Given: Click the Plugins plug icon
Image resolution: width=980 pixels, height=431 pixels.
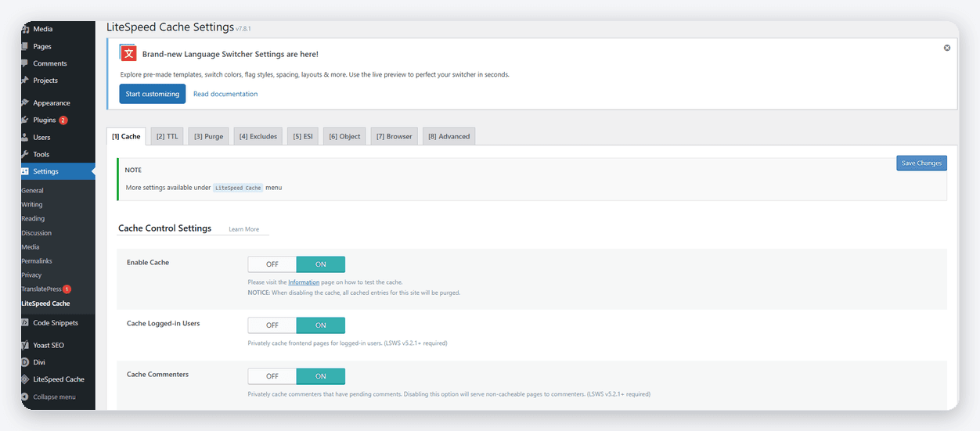Looking at the screenshot, I should (x=25, y=120).
